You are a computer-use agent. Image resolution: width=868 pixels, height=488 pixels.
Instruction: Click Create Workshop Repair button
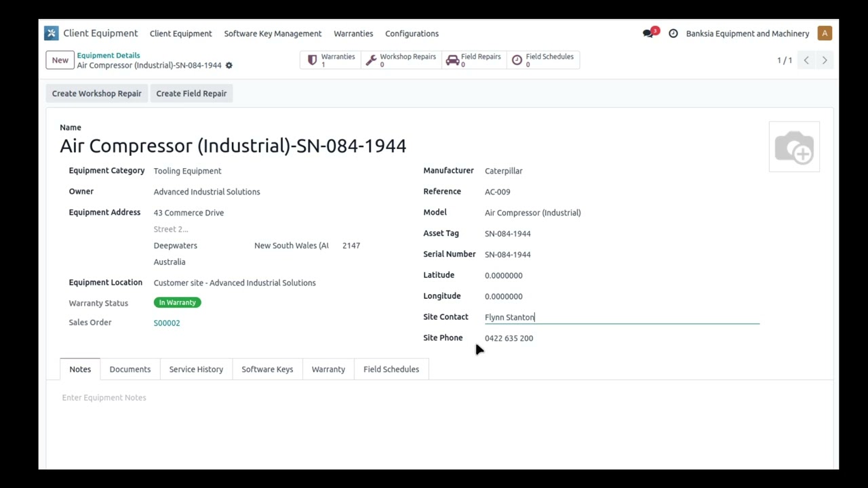pyautogui.click(x=97, y=94)
